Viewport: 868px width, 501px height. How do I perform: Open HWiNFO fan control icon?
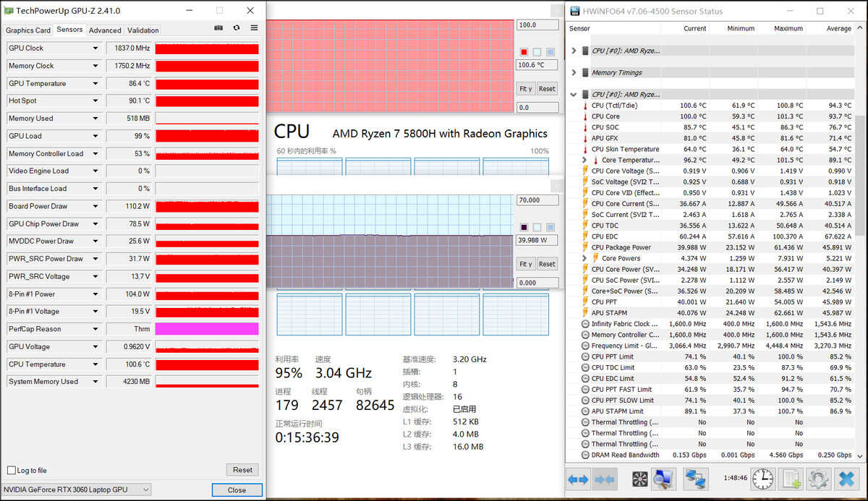click(x=639, y=479)
